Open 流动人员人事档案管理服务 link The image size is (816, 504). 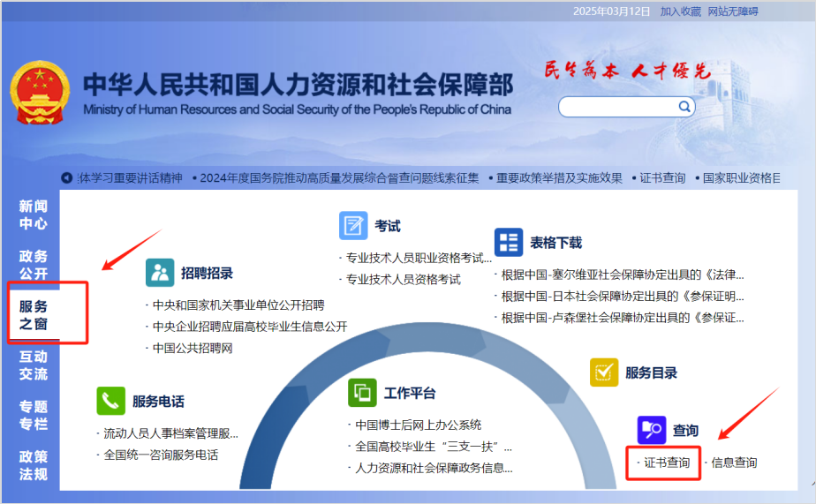(170, 433)
